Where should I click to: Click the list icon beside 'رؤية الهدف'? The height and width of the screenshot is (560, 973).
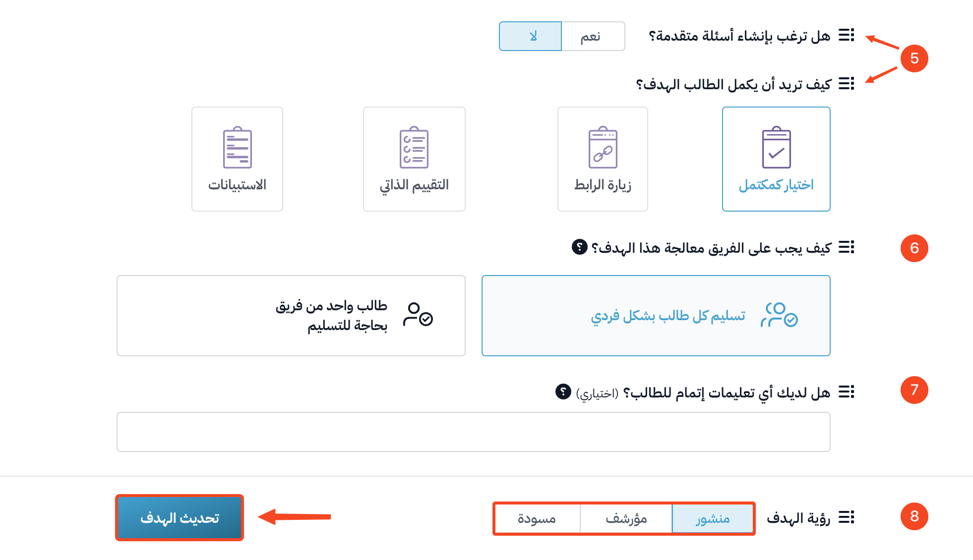pyautogui.click(x=846, y=517)
